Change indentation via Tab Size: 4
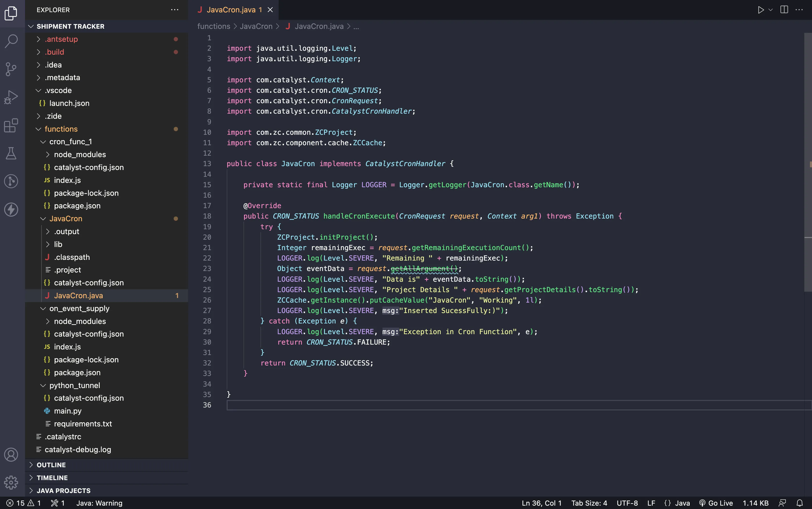This screenshot has height=509, width=812. click(589, 503)
